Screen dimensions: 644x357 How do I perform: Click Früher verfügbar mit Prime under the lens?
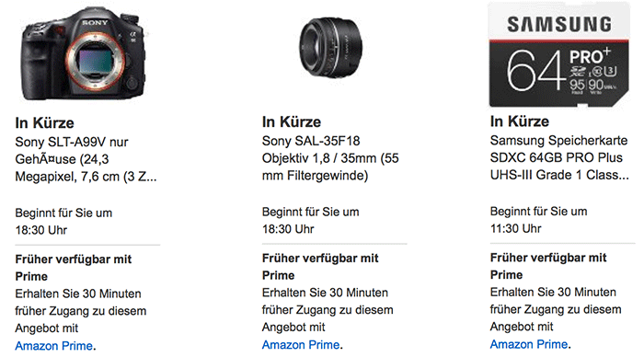tap(320, 267)
